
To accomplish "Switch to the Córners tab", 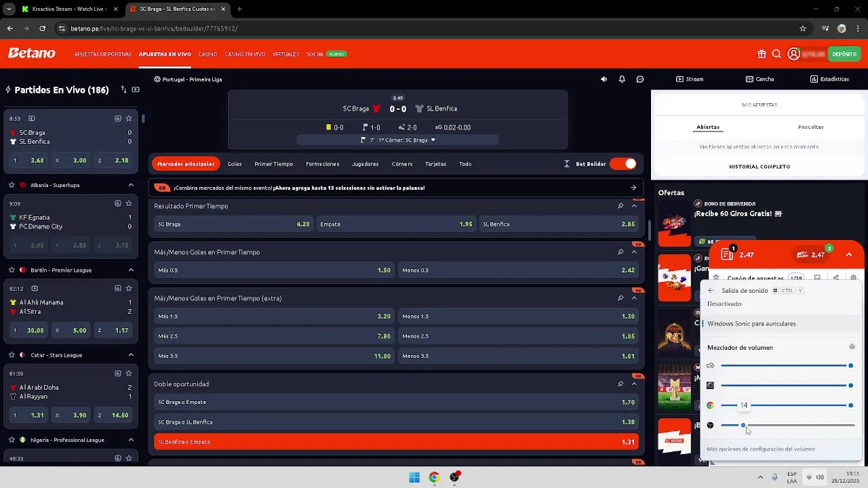I will click(402, 164).
